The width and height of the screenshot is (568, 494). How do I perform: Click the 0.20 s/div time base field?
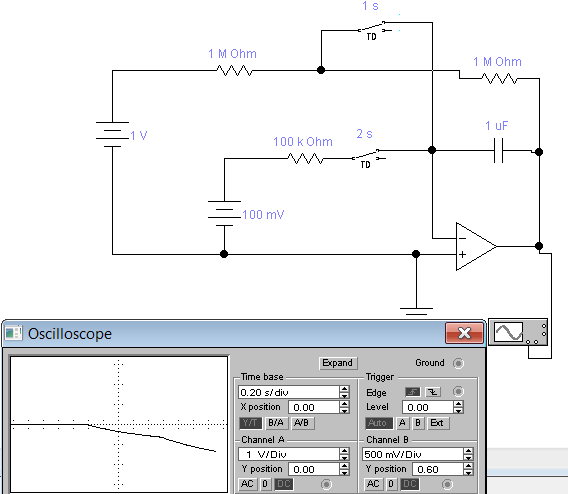[289, 392]
